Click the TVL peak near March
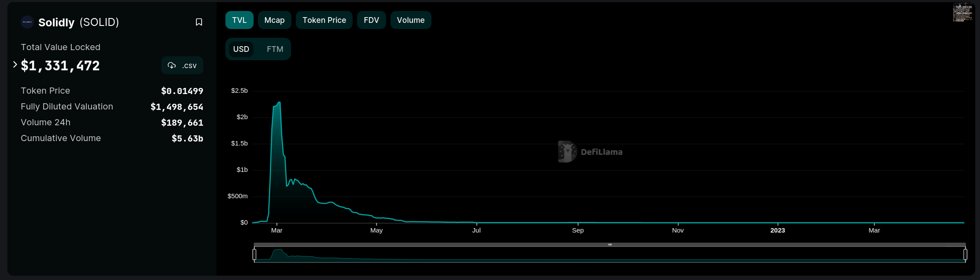The image size is (980, 280). point(279,103)
